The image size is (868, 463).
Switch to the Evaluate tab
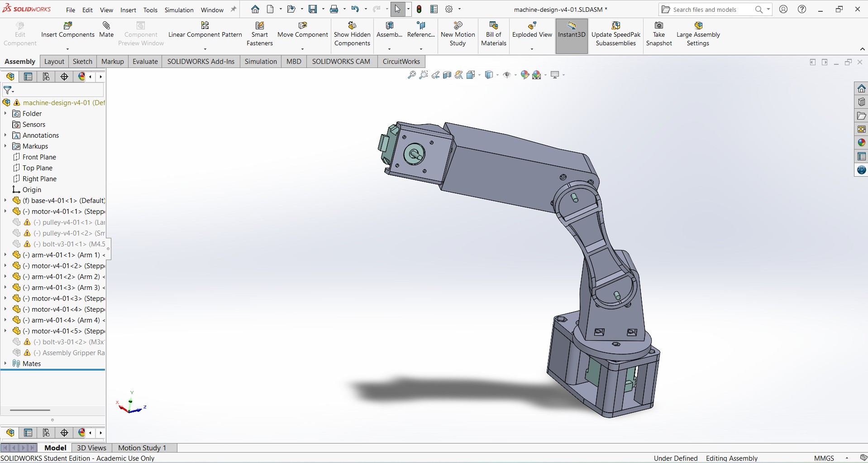[145, 62]
